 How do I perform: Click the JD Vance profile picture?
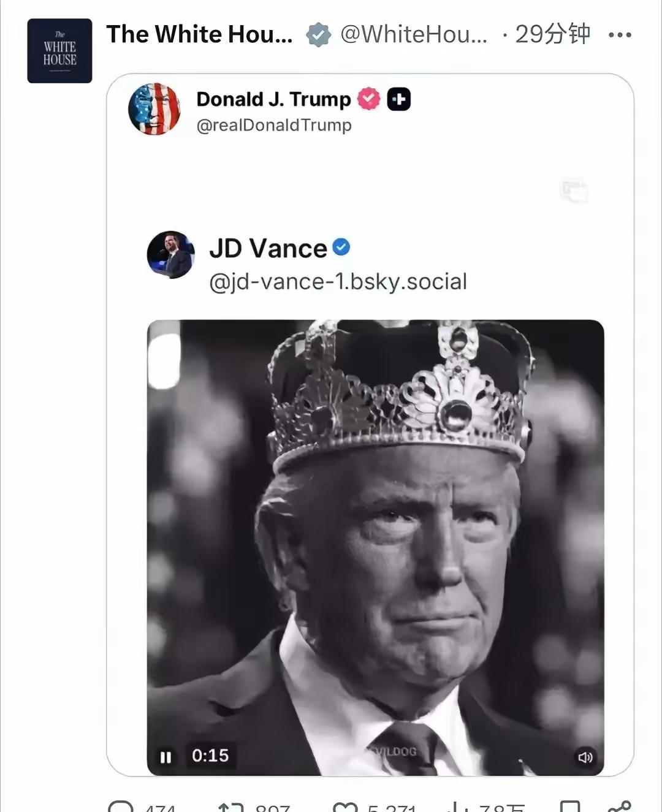pyautogui.click(x=171, y=255)
